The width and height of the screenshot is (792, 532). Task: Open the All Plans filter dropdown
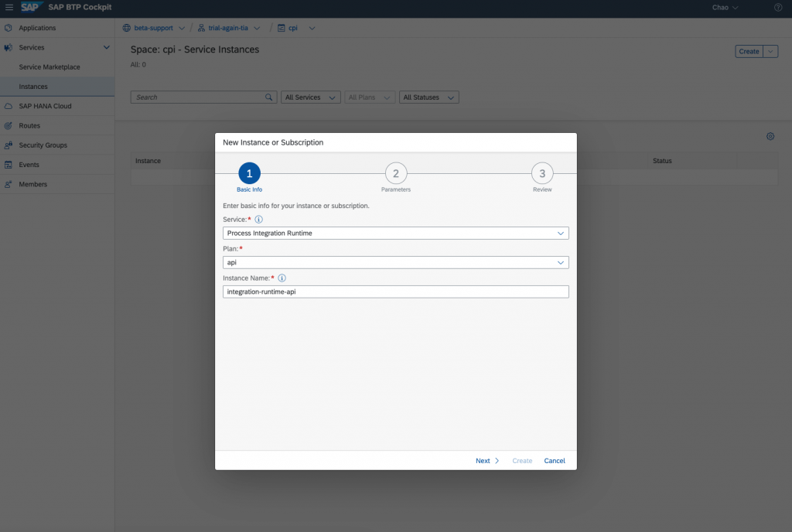(x=370, y=97)
